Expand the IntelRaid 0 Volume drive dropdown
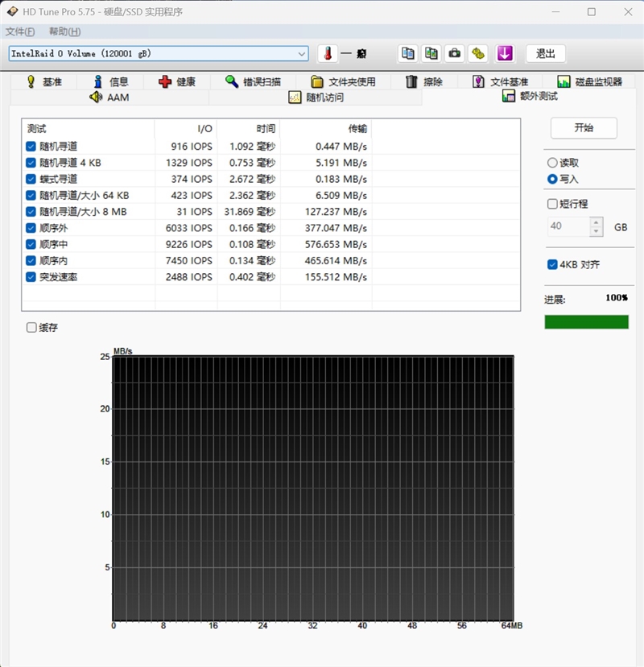 (x=301, y=54)
